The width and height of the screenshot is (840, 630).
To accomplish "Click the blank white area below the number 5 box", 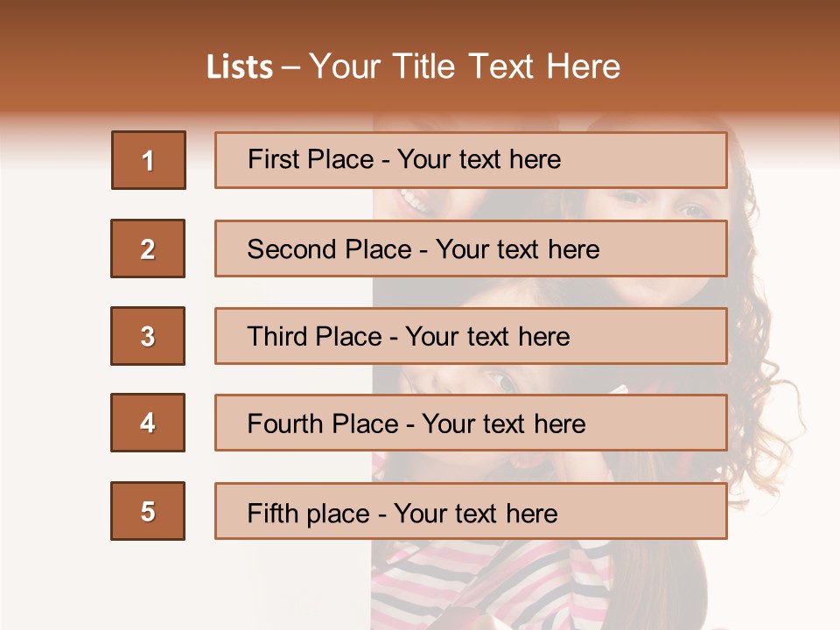I will tap(149, 586).
